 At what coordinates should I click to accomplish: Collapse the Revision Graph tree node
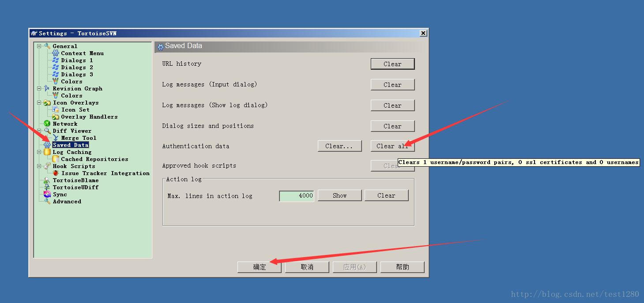pos(39,88)
